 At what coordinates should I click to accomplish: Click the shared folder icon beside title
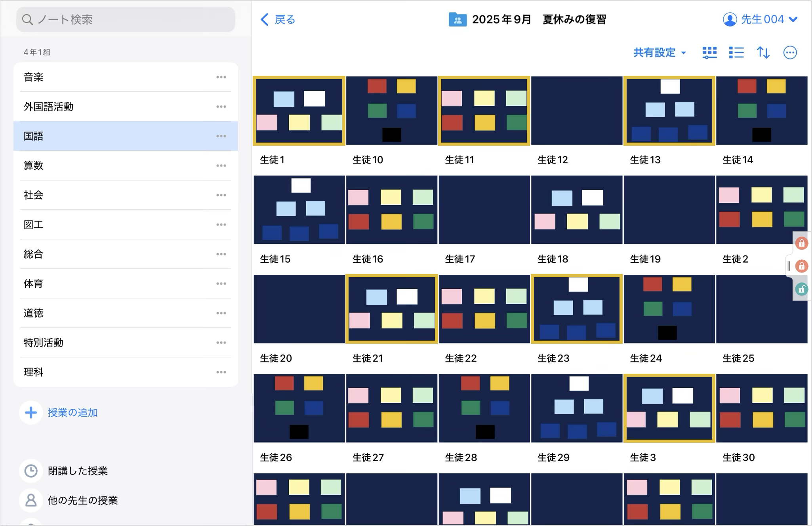pyautogui.click(x=457, y=19)
